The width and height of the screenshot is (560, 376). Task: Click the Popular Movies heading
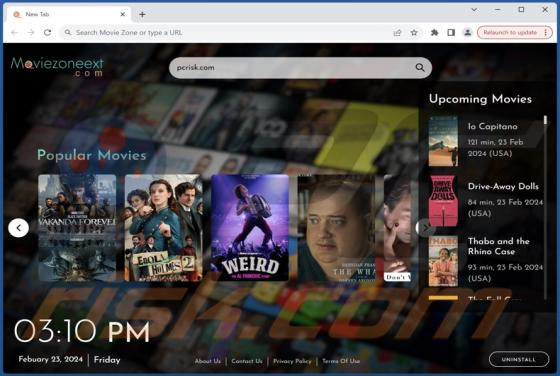pyautogui.click(x=92, y=155)
